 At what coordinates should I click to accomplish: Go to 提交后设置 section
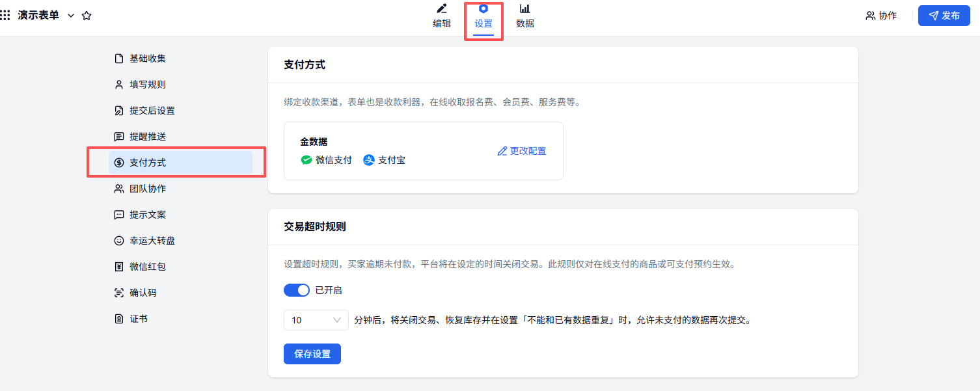click(x=152, y=111)
